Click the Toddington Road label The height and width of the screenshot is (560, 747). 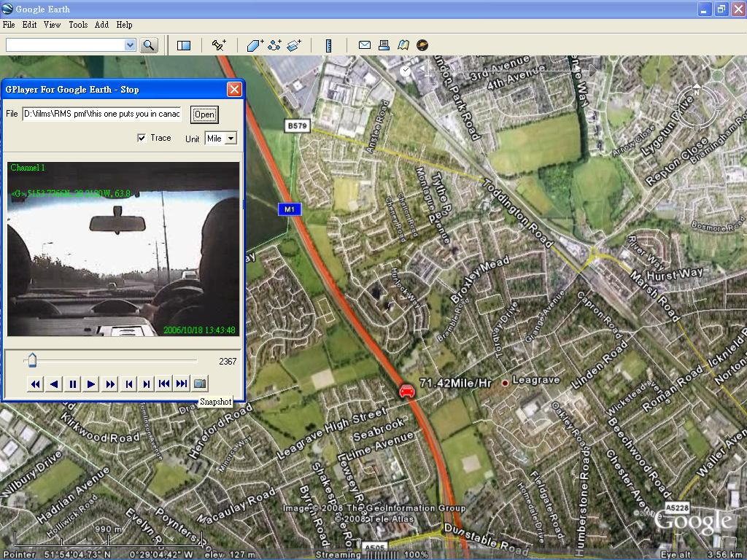point(518,214)
